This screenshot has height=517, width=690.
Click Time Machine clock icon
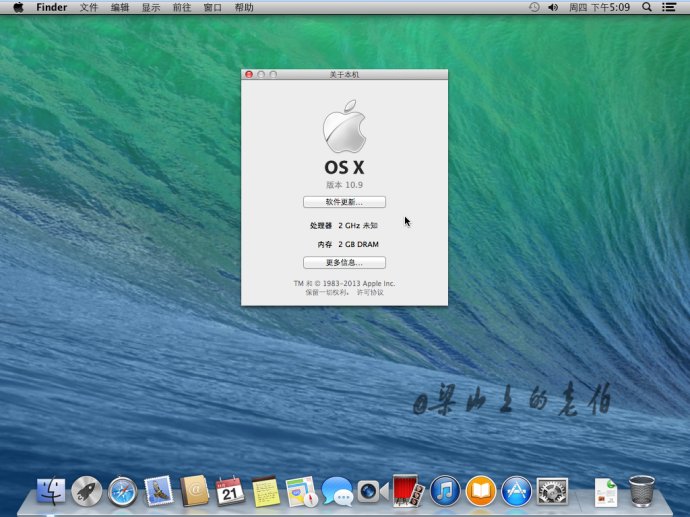[x=534, y=7]
